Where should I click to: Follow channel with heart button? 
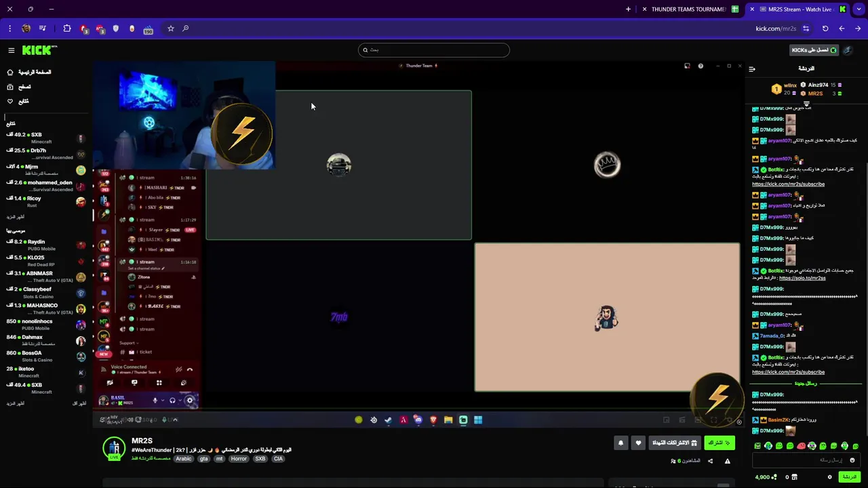[x=638, y=443]
